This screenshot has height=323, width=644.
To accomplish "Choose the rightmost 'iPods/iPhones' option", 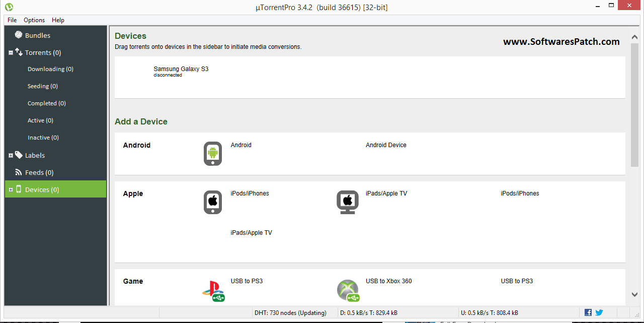I will [x=520, y=193].
